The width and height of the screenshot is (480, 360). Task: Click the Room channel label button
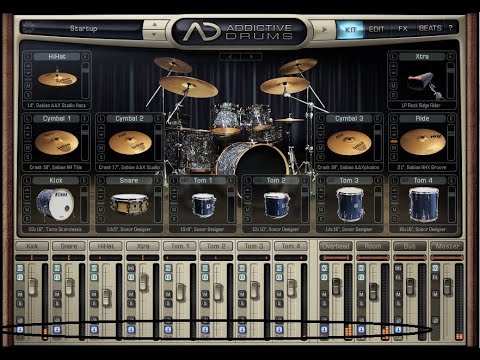373,246
